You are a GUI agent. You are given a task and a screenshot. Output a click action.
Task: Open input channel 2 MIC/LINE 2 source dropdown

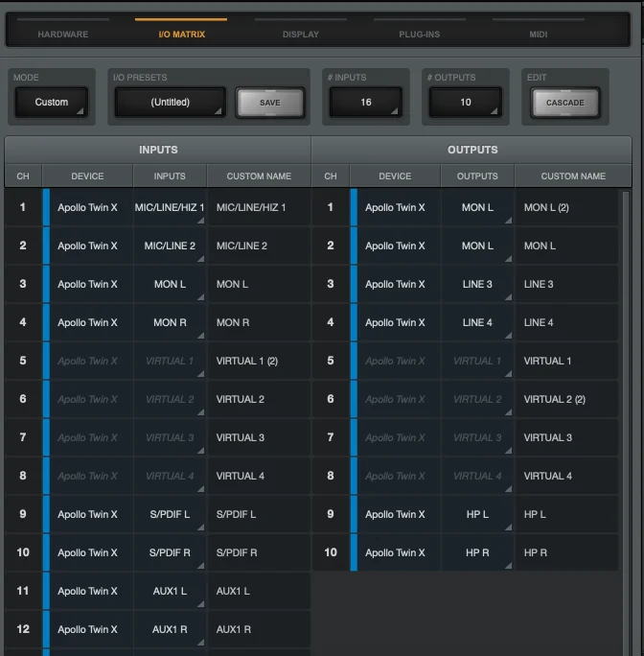click(x=170, y=246)
